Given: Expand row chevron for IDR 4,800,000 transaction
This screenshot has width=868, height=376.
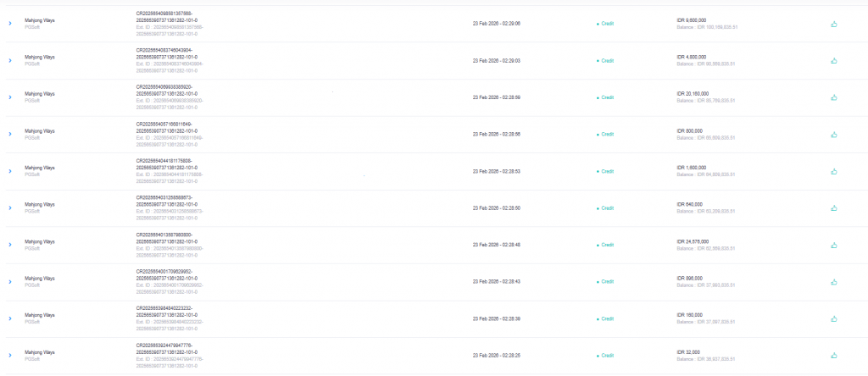Looking at the screenshot, I should (10, 60).
